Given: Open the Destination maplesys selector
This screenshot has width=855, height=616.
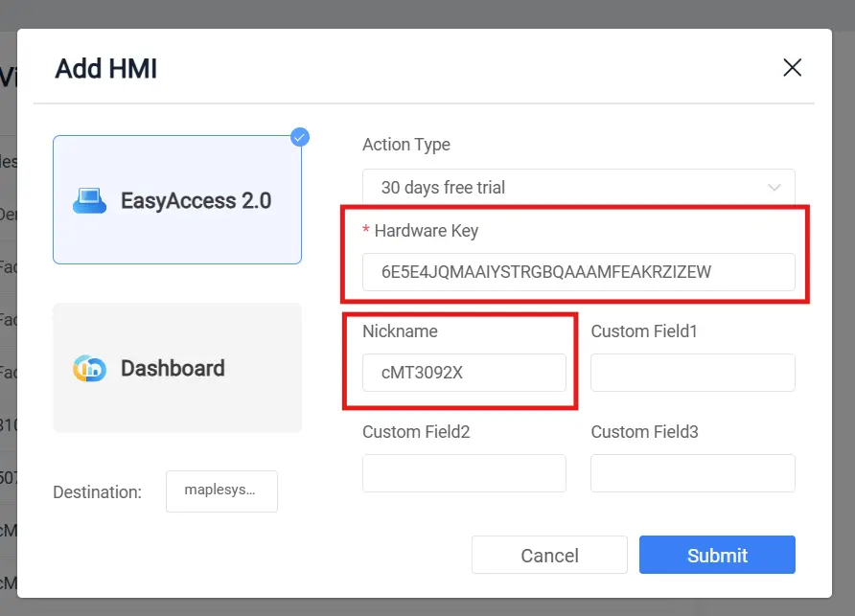Looking at the screenshot, I should pos(221,491).
